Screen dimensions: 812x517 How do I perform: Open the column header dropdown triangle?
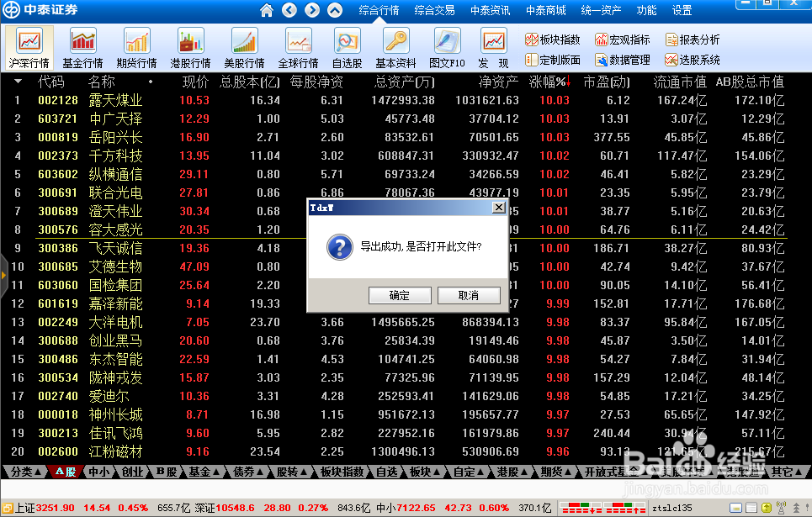pyautogui.click(x=19, y=82)
